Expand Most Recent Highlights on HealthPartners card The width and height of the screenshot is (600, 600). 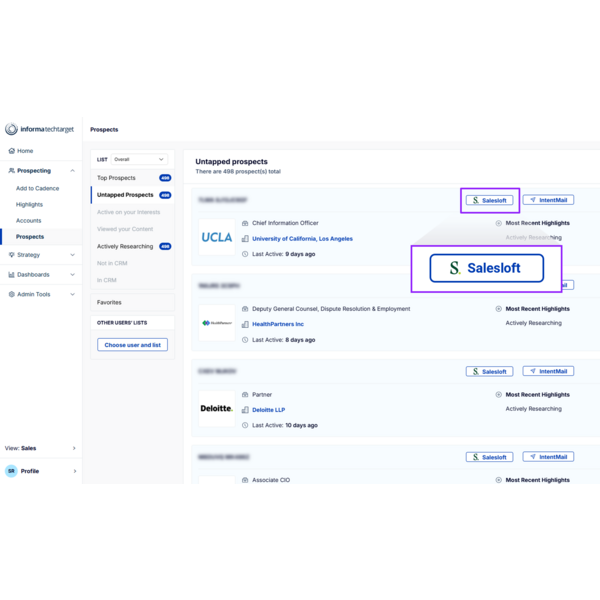coord(498,309)
